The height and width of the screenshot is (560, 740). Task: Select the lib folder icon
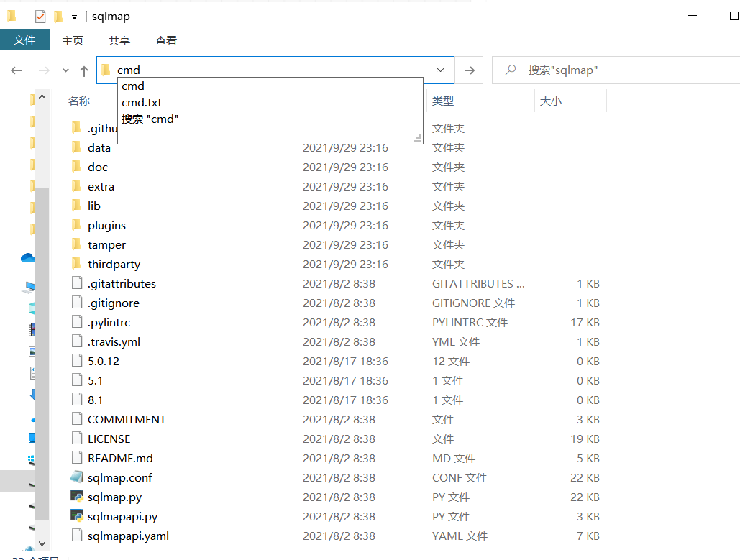pyautogui.click(x=76, y=205)
